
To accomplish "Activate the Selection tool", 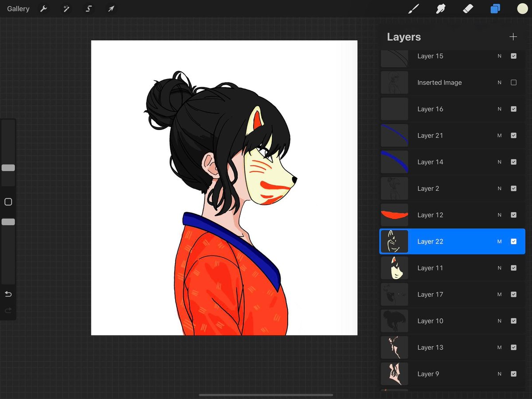I will pos(88,8).
